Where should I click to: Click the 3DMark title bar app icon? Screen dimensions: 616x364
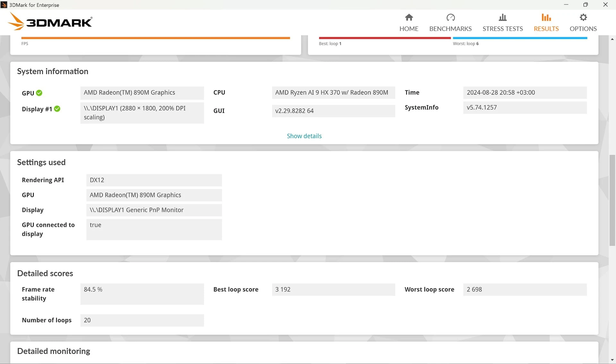coord(4,5)
